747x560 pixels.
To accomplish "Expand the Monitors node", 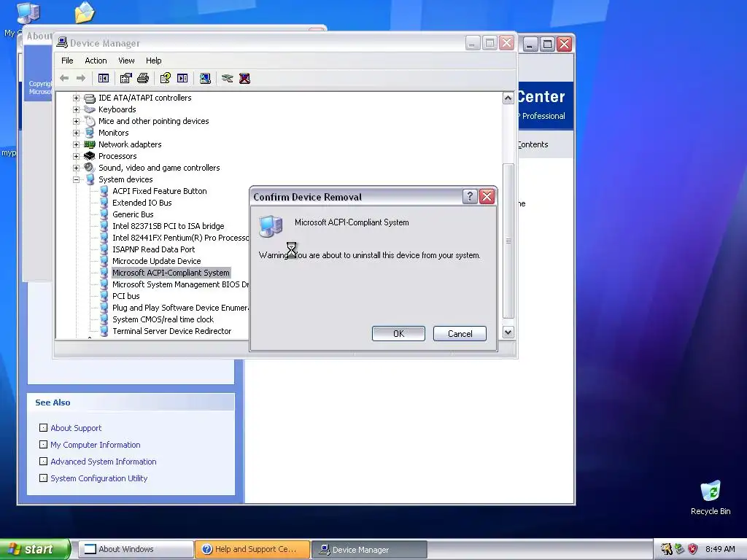I will [76, 133].
